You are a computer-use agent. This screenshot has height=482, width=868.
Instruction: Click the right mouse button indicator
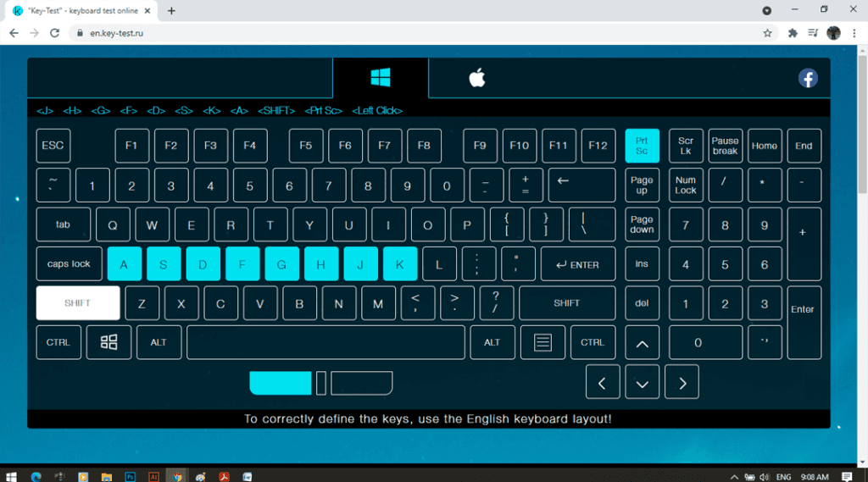[361, 383]
